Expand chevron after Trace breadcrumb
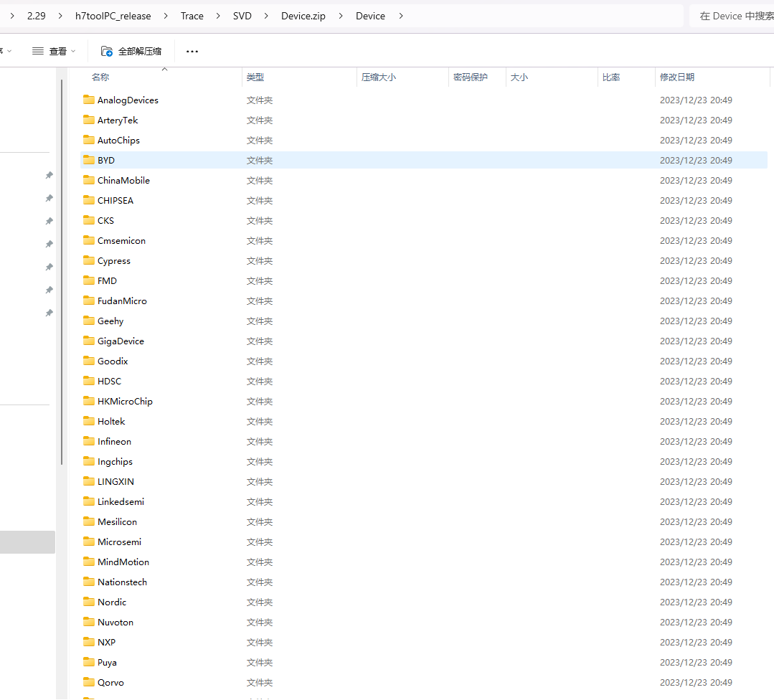Screen dimensions: 774x700 point(218,16)
